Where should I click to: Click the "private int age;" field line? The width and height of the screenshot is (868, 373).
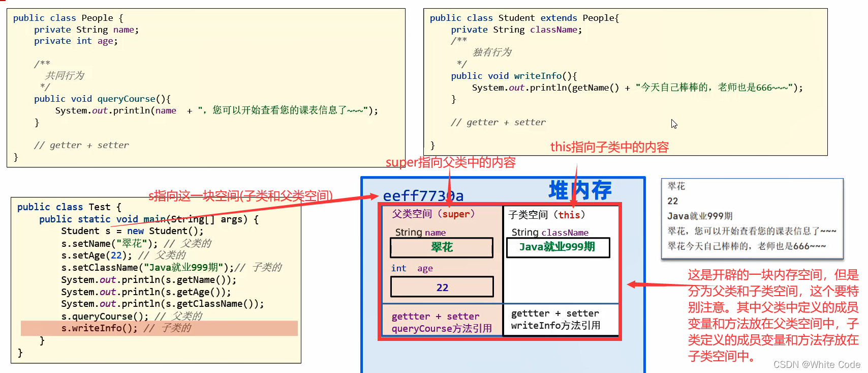click(x=76, y=41)
